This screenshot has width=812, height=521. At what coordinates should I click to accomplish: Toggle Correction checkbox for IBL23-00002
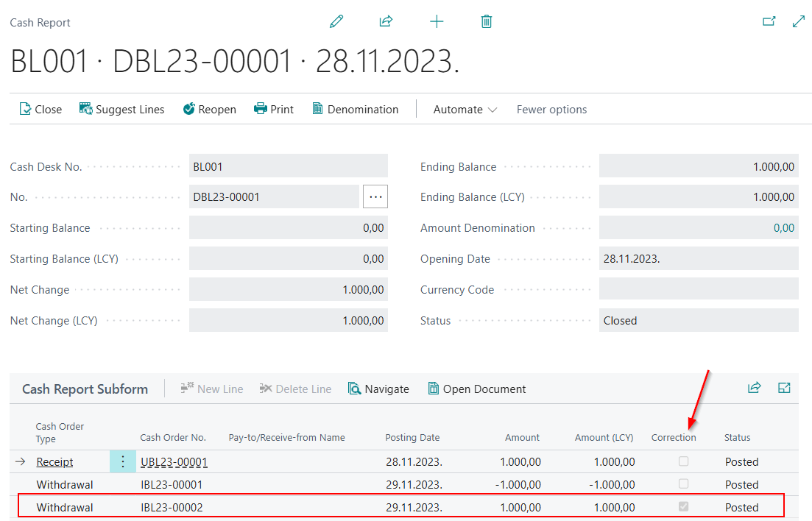coord(684,506)
